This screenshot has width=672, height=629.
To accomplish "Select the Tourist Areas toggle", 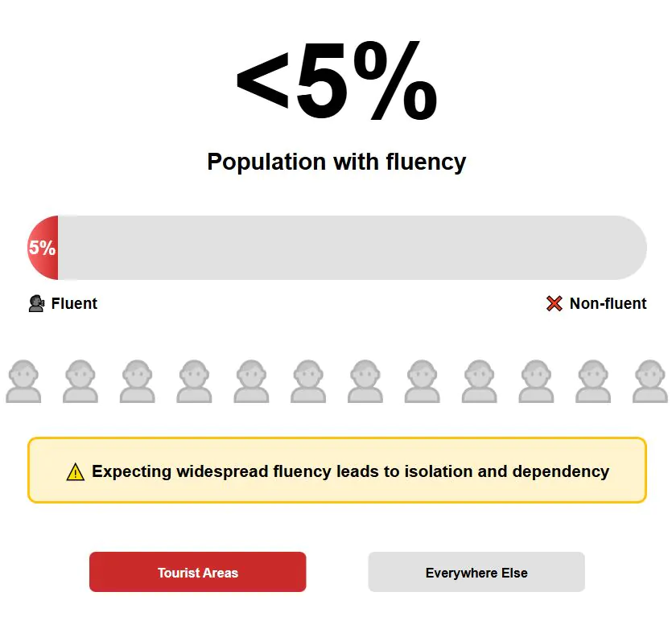I will pyautogui.click(x=197, y=572).
